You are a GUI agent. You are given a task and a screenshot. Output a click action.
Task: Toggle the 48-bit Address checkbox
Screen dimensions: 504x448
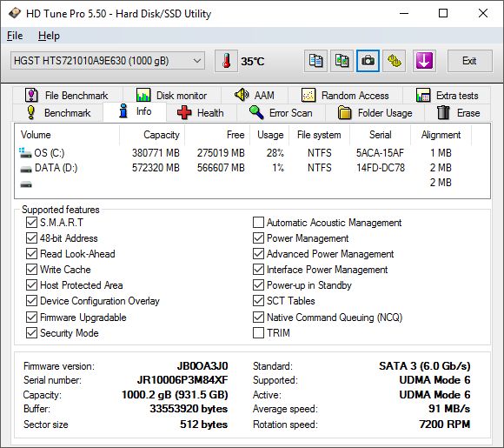tap(31, 238)
